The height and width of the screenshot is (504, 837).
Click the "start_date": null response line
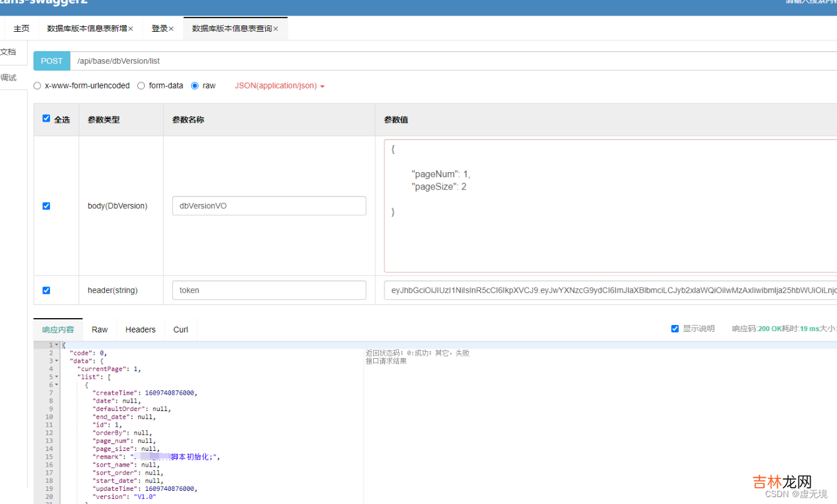coord(127,481)
